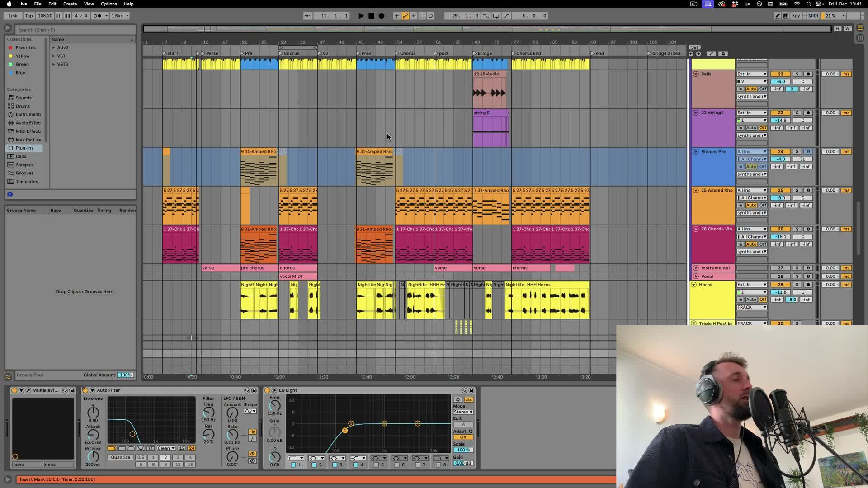Open Auto Filter Clean circuit dropdown
This screenshot has height=488, width=868.
pyautogui.click(x=166, y=448)
